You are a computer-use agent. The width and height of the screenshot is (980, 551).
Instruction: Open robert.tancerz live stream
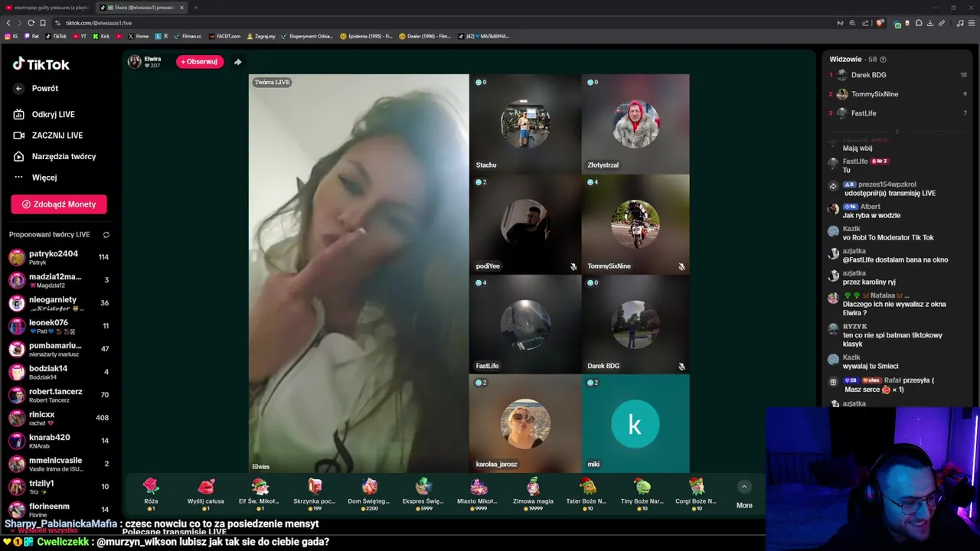59,395
